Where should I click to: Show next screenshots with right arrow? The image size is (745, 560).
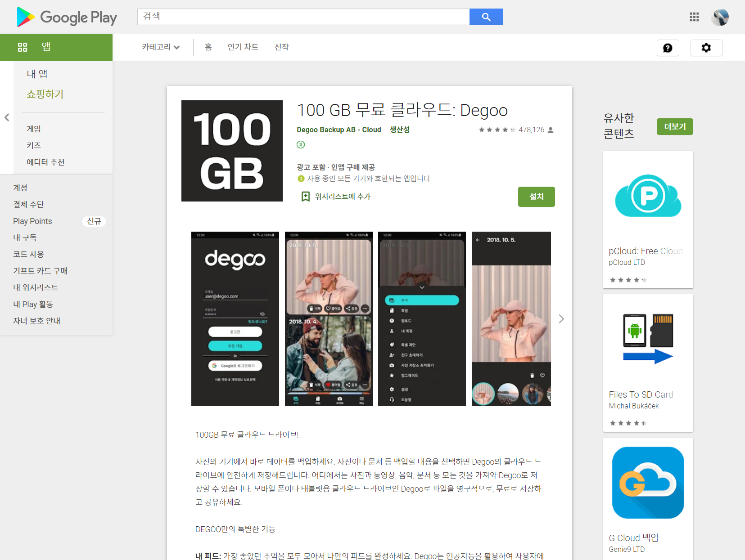pyautogui.click(x=561, y=319)
